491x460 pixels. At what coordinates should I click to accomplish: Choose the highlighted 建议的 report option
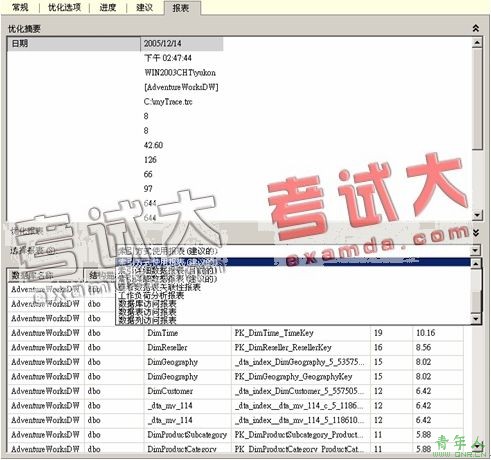293,262
